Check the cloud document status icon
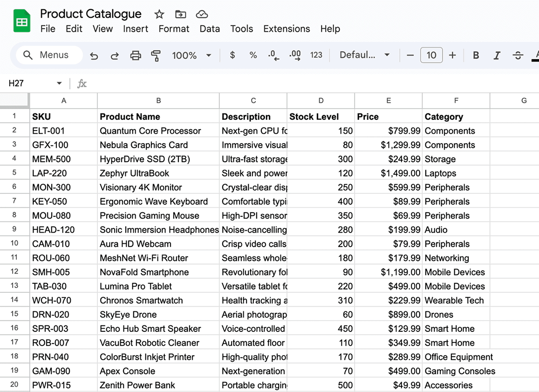Viewport: 539px width, 392px height. click(x=201, y=14)
